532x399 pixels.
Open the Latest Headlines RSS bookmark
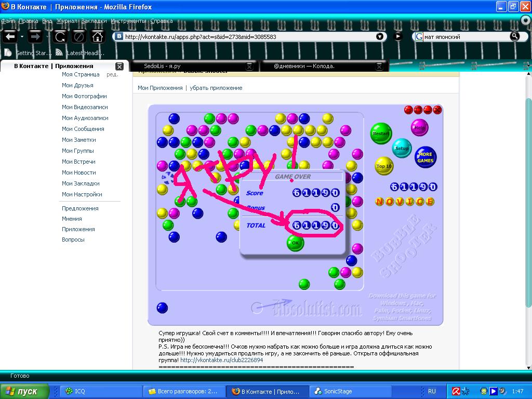tap(81, 52)
